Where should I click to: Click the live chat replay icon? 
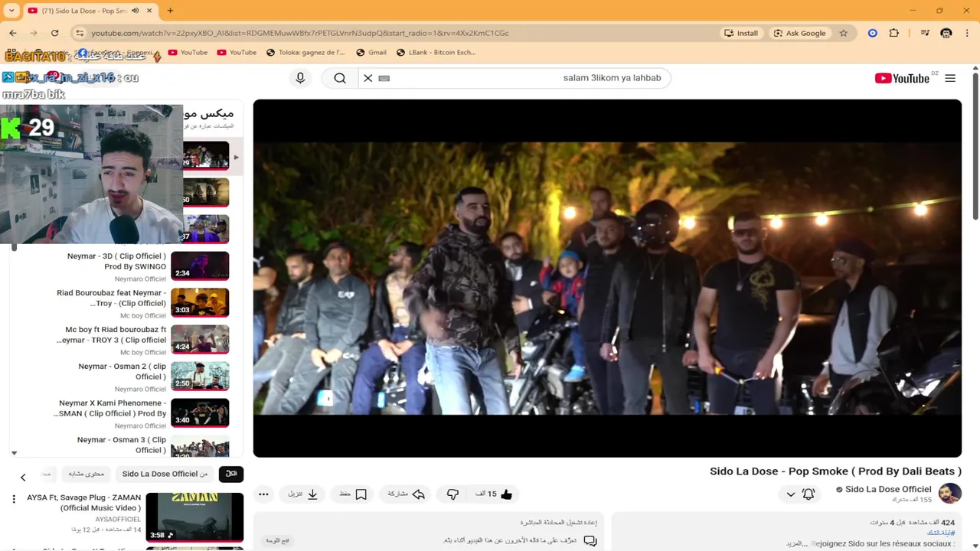590,540
